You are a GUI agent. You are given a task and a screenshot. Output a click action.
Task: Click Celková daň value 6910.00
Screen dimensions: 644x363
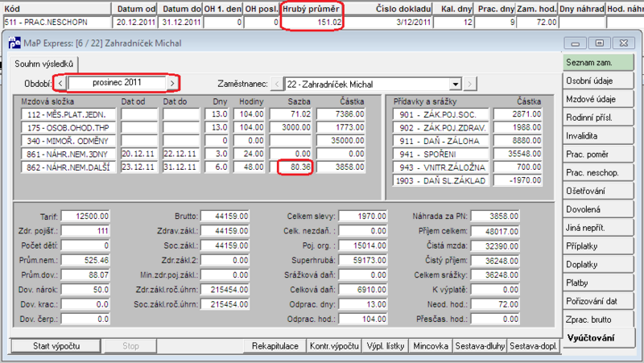[363, 290]
